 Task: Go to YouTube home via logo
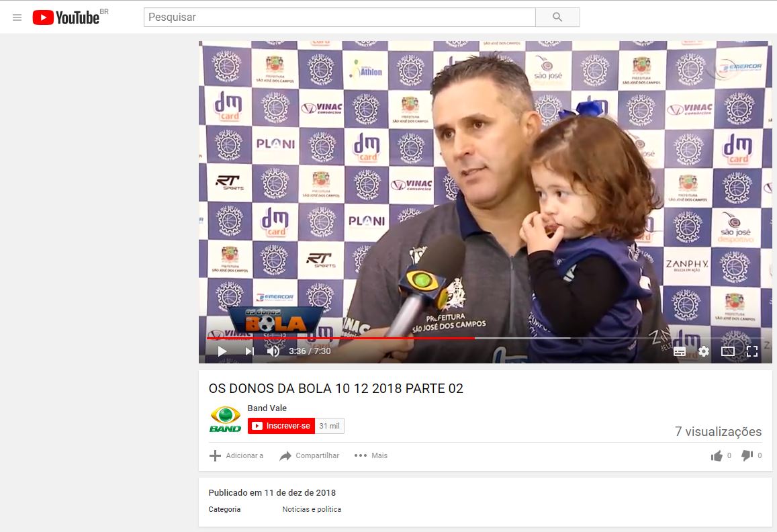coord(66,17)
